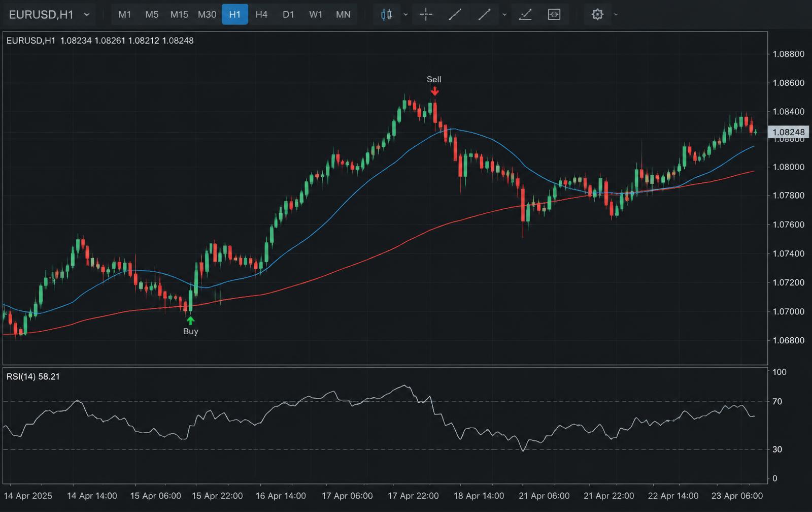Click the 1.08800 price axis label

tap(788, 54)
